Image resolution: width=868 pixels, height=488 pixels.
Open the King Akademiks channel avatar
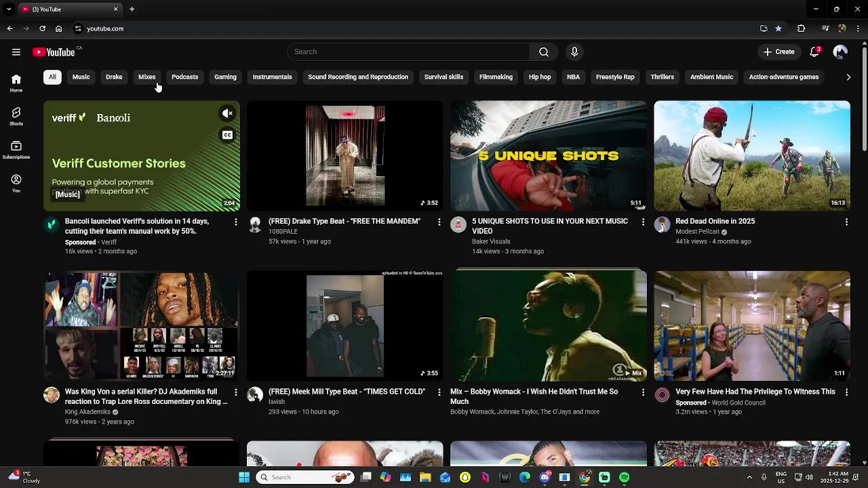[x=52, y=395]
